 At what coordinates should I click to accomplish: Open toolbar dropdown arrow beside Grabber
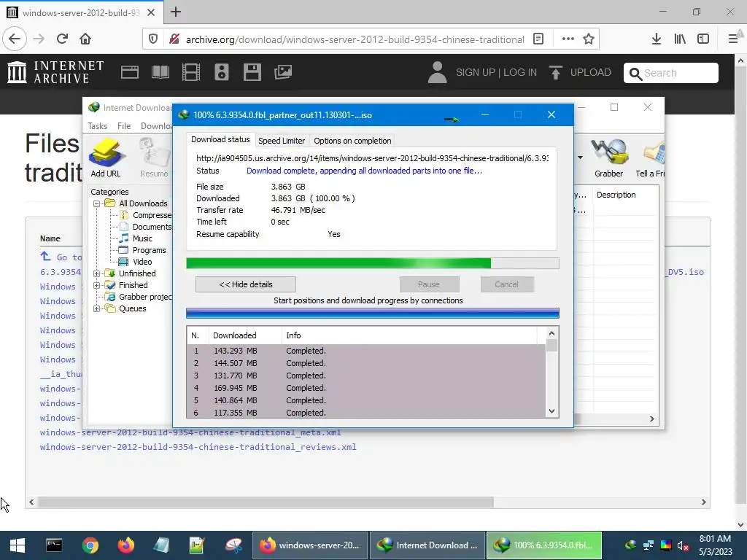(580, 157)
